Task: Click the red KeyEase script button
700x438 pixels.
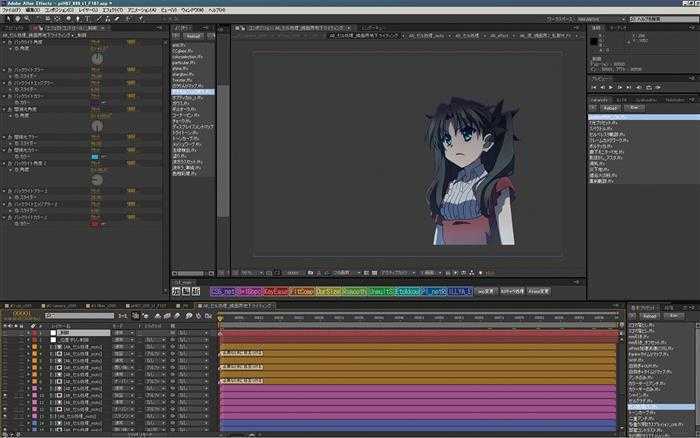Action: [275, 292]
